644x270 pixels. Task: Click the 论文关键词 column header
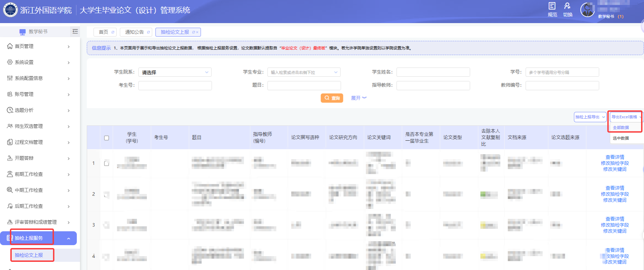[379, 137]
